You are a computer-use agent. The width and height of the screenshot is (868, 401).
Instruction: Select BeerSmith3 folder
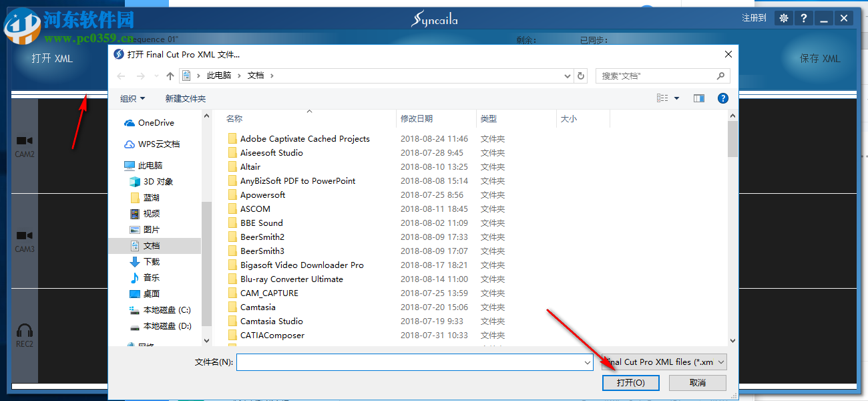256,251
